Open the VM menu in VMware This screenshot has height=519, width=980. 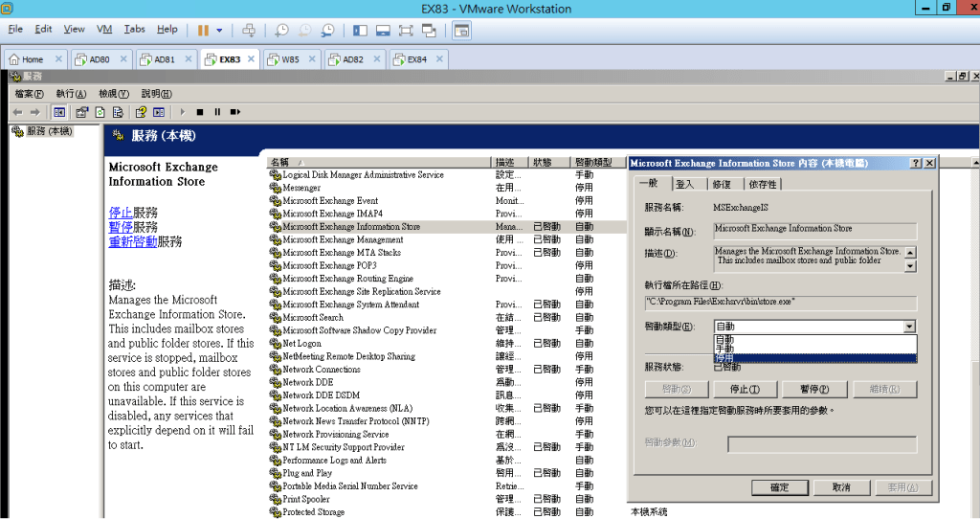tap(104, 30)
